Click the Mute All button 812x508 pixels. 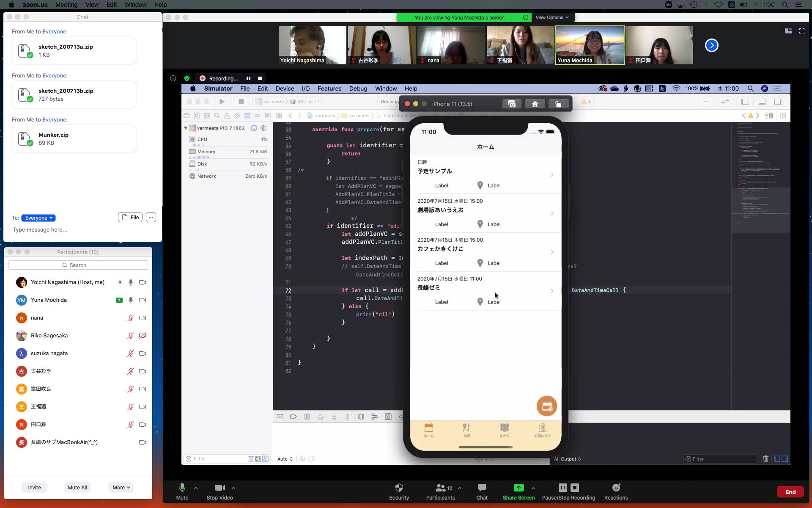click(x=77, y=488)
